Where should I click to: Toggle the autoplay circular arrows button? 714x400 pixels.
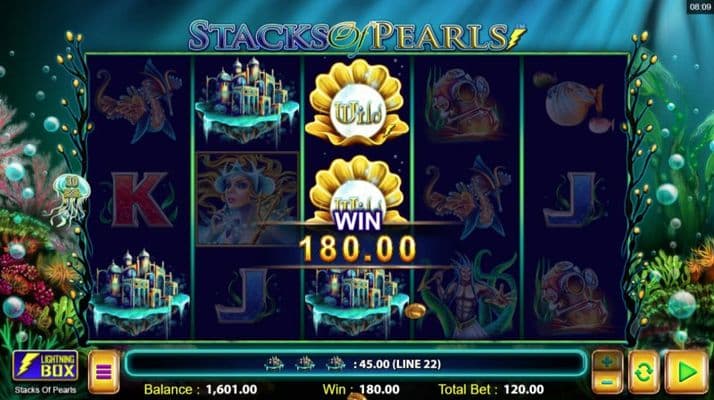pyautogui.click(x=643, y=372)
